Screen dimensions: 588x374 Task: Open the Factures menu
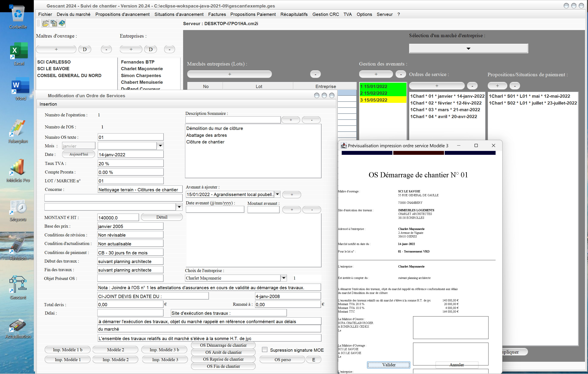coord(217,14)
